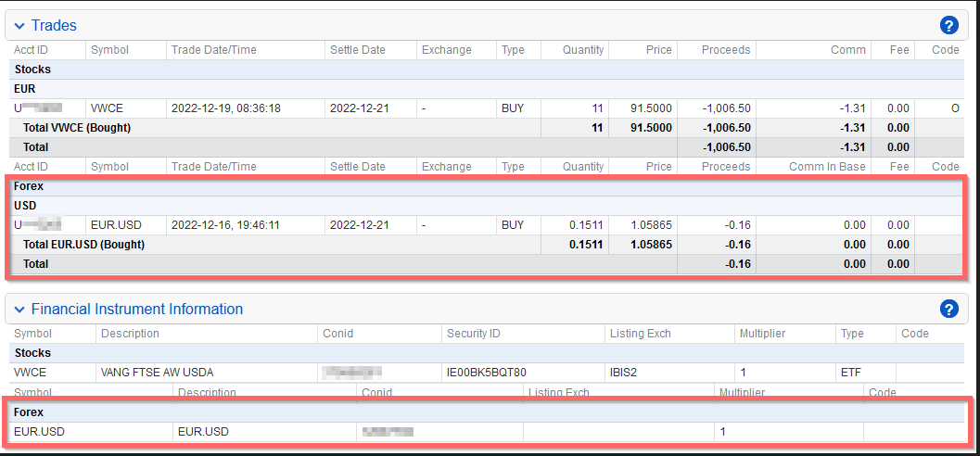Click the help icon in Trades header

click(x=948, y=25)
